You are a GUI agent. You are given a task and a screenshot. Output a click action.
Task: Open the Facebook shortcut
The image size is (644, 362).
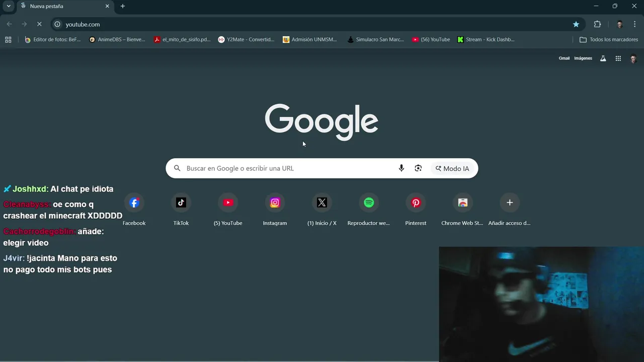point(134,210)
